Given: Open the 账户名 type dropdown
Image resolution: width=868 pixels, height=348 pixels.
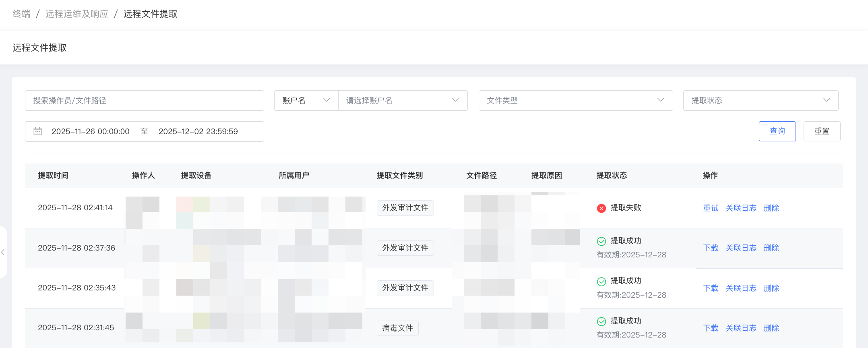Looking at the screenshot, I should pos(306,100).
